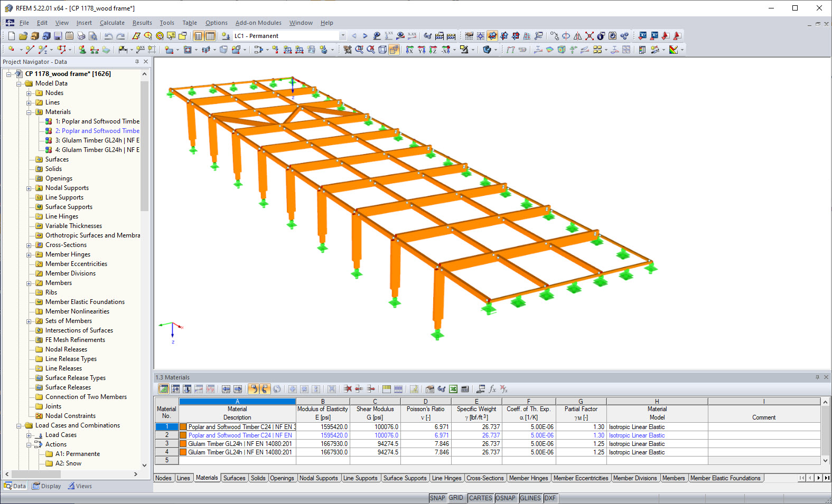This screenshot has width=832, height=504.
Task: Expand the Nodes tree item
Action: click(x=29, y=93)
